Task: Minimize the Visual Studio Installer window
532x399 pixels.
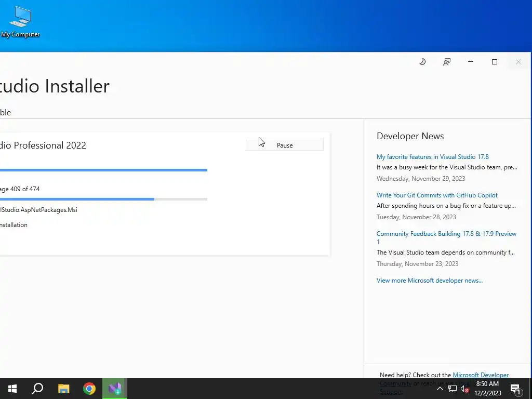Action: 471,62
